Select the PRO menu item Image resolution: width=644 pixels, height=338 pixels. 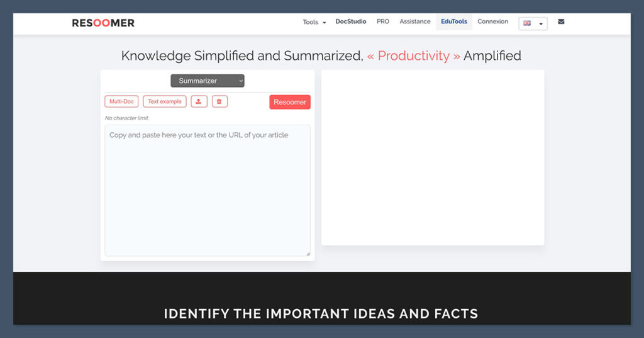click(383, 21)
